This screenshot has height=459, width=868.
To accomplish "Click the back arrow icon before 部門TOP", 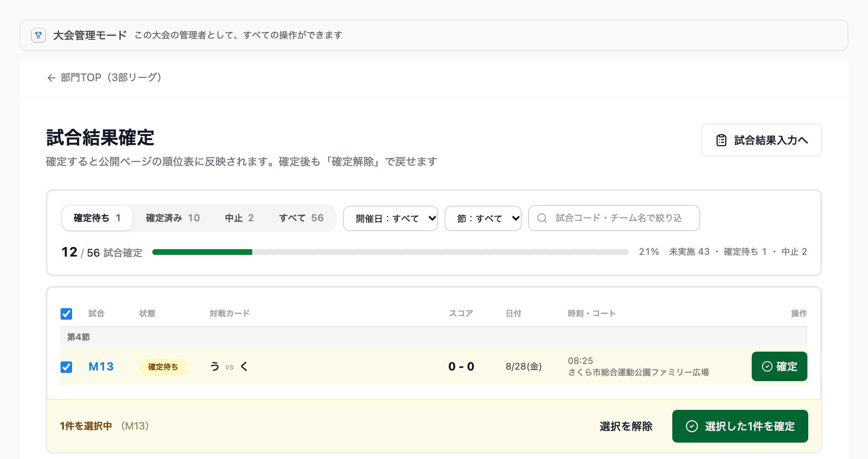I will 51,78.
